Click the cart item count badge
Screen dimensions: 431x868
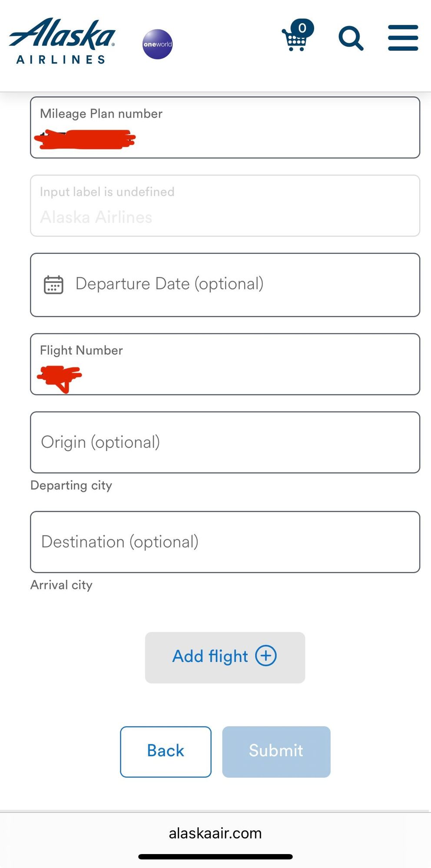point(302,28)
